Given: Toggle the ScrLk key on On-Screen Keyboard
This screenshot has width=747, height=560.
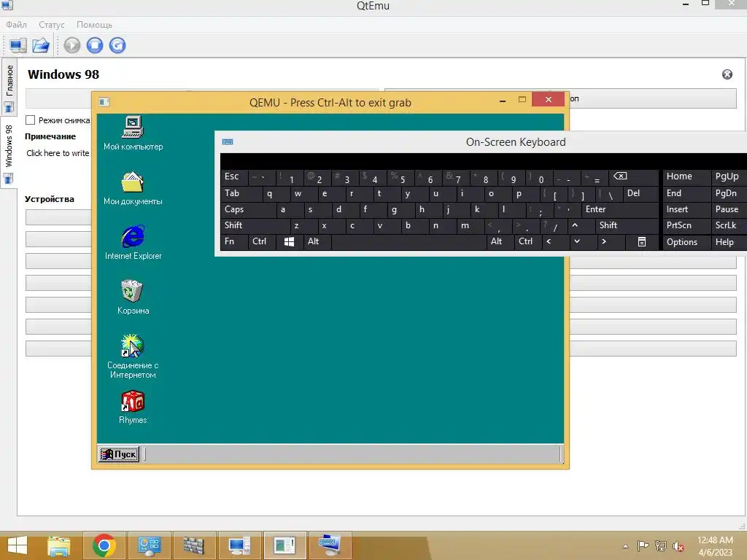Looking at the screenshot, I should tap(729, 226).
